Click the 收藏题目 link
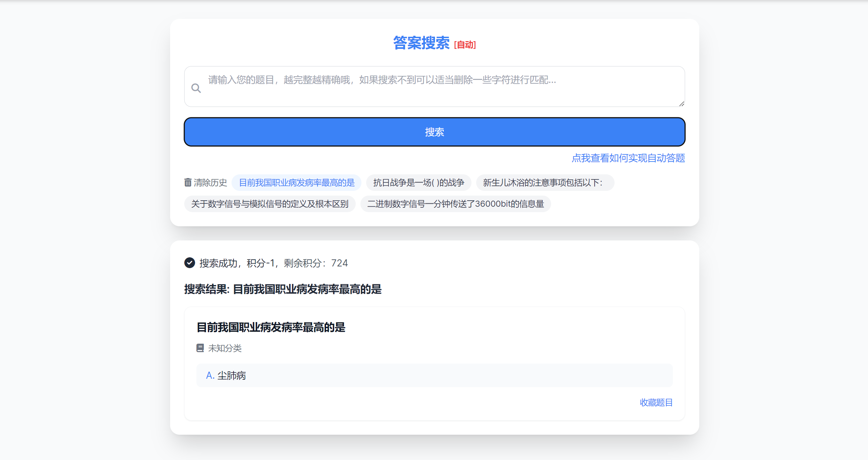This screenshot has height=460, width=868. 656,402
